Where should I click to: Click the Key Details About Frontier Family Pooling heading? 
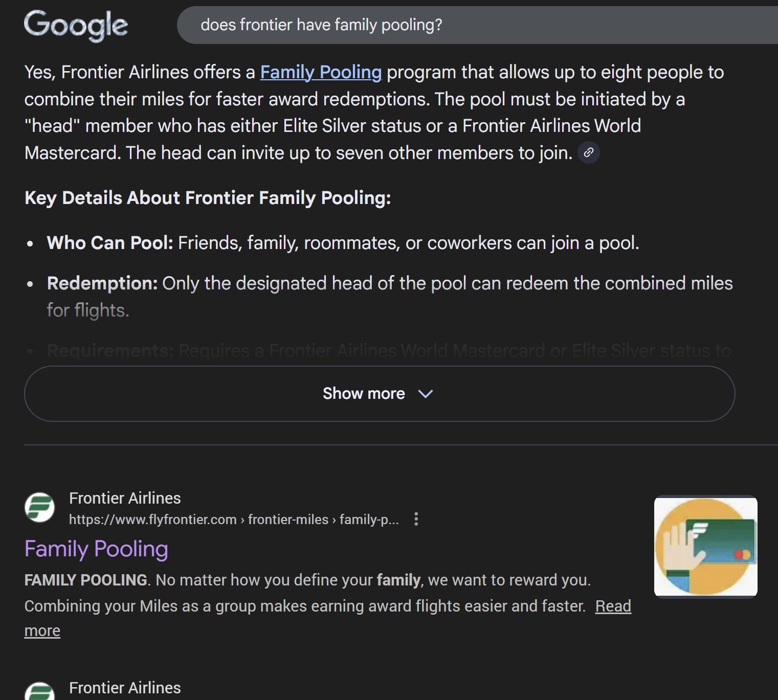[208, 198]
